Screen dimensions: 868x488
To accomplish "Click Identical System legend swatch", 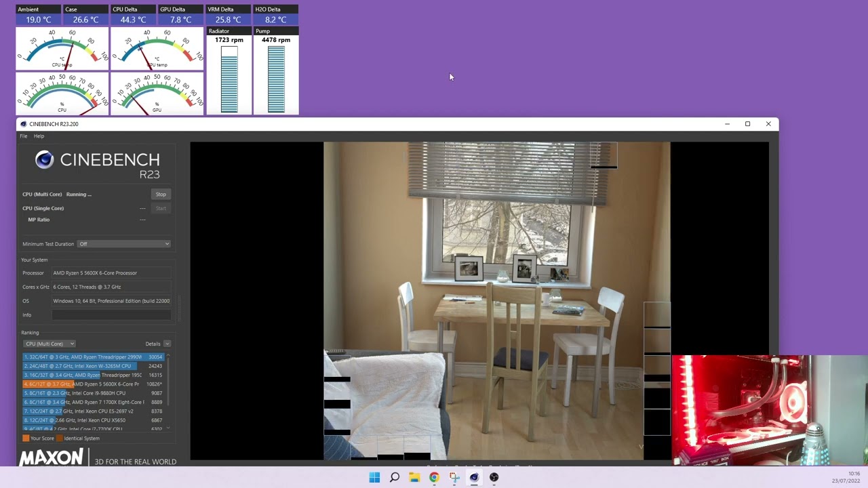I will pos(60,439).
